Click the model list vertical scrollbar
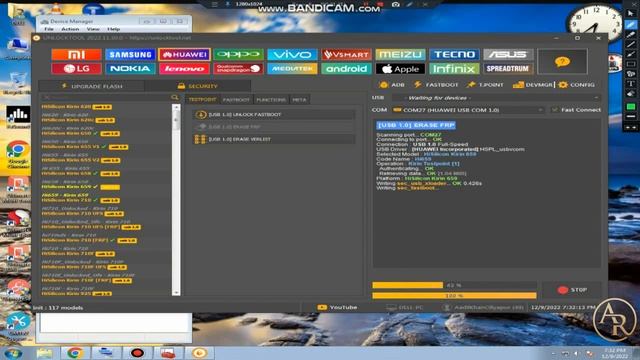This screenshot has width=640, height=360. click(x=176, y=200)
